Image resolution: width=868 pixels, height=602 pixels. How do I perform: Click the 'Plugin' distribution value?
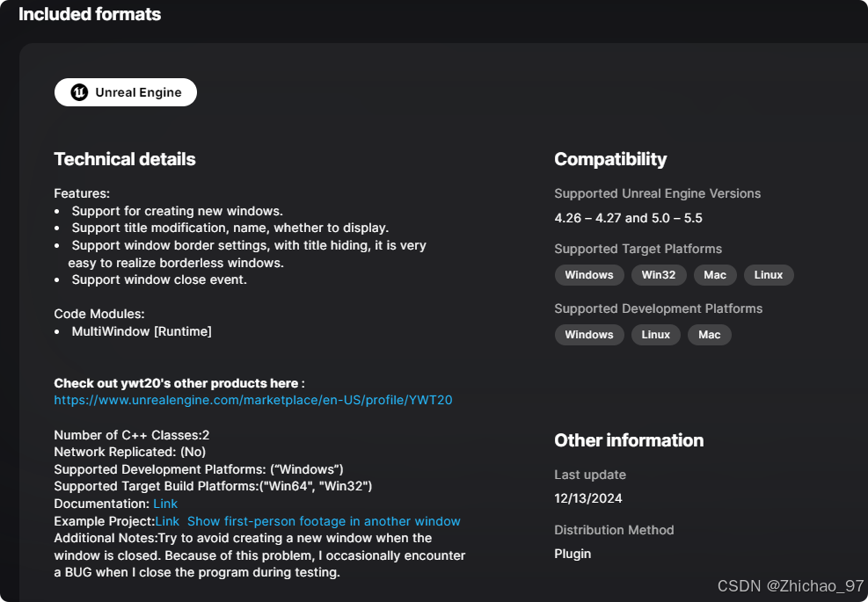coord(573,554)
